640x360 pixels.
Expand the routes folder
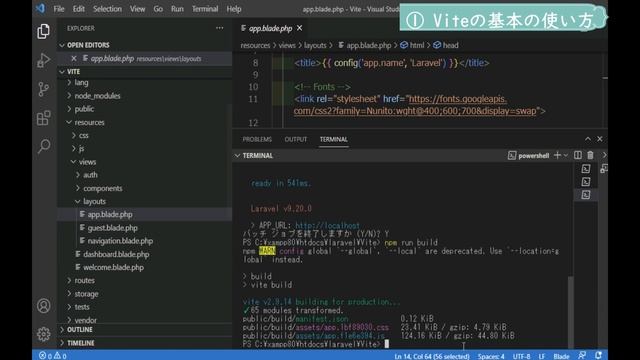point(84,280)
